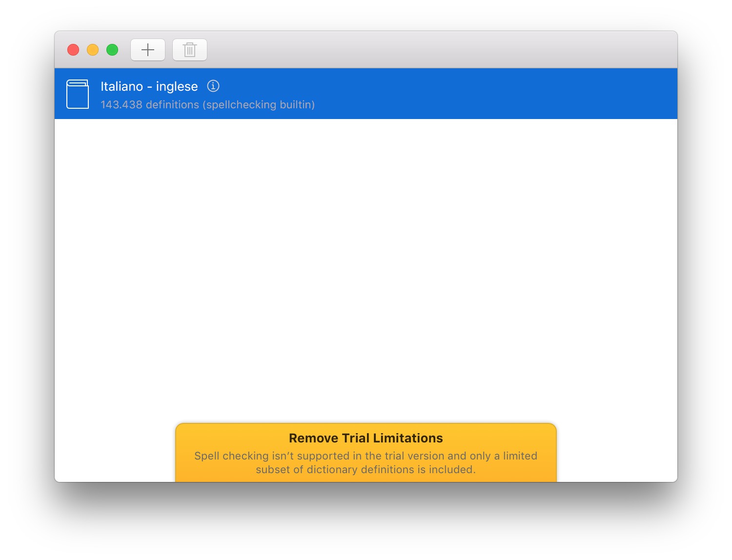
Task: Click the Remove Trial Limitations heading
Action: tap(366, 438)
